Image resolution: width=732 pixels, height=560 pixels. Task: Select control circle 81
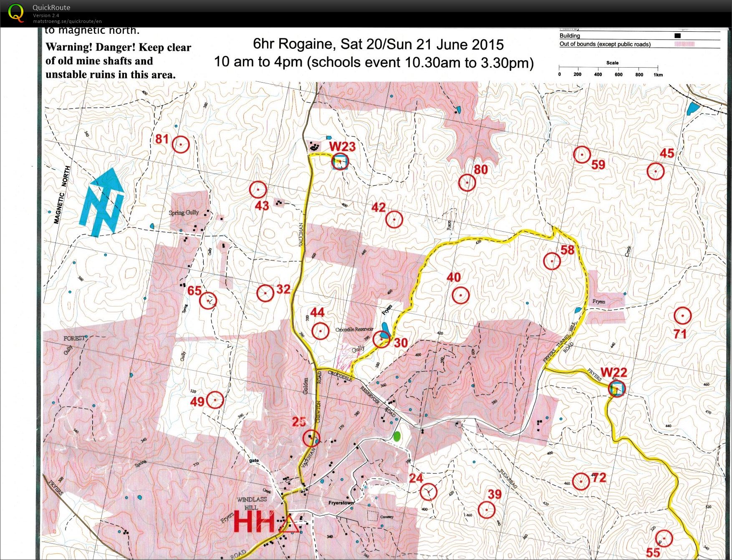click(180, 144)
